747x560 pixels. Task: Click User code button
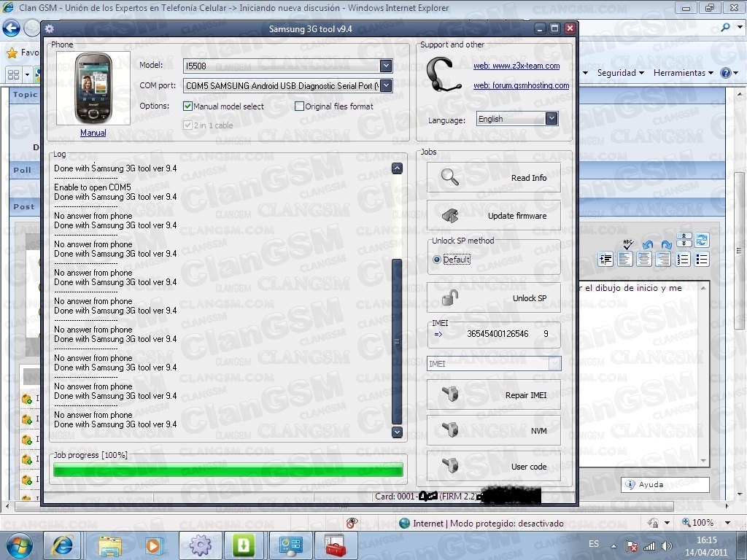[494, 466]
